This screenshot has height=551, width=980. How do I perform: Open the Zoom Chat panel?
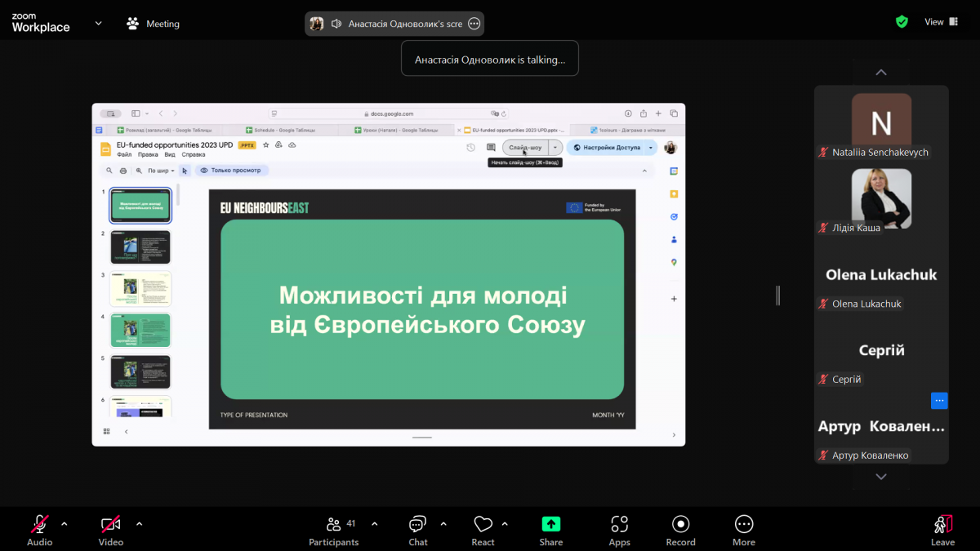coord(417,529)
